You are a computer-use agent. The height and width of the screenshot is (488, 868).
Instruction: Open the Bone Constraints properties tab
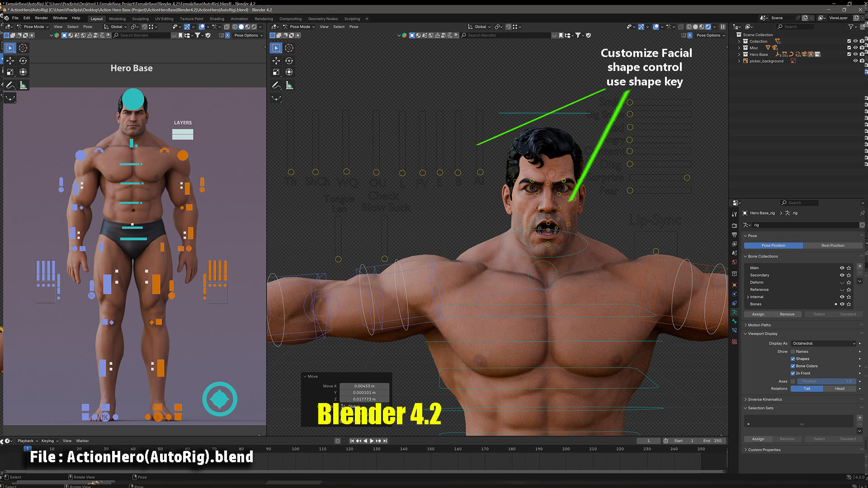[734, 330]
